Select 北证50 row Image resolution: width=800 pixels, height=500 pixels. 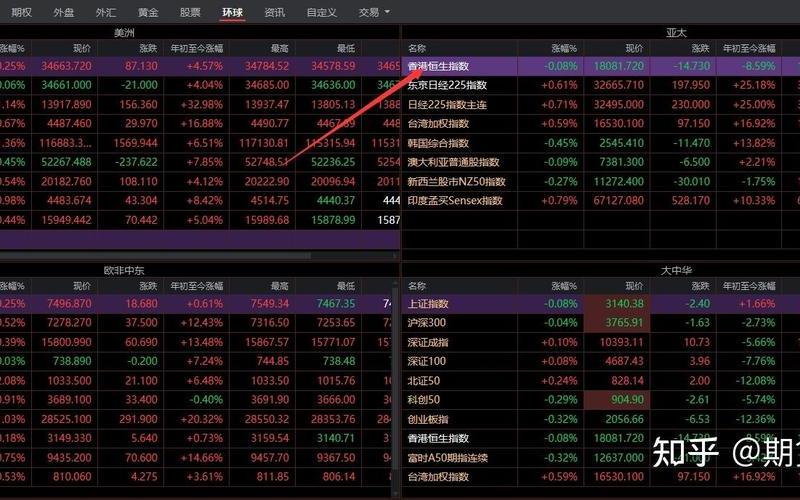601,381
